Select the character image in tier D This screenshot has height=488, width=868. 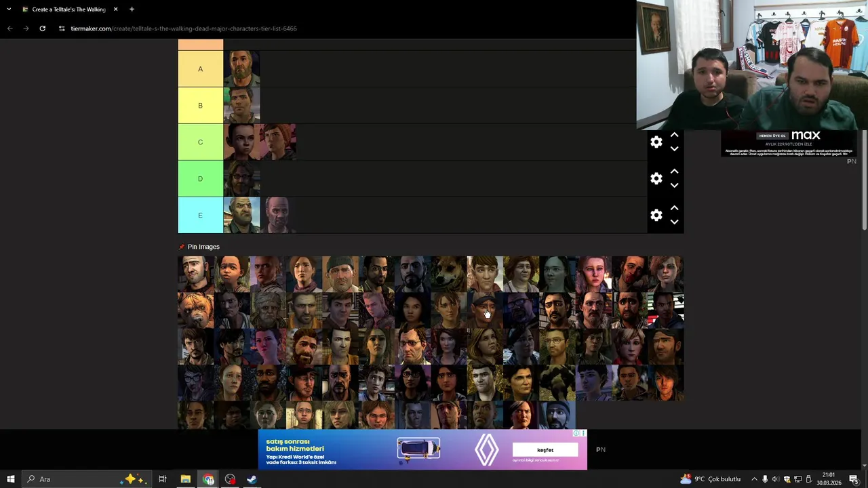241,179
